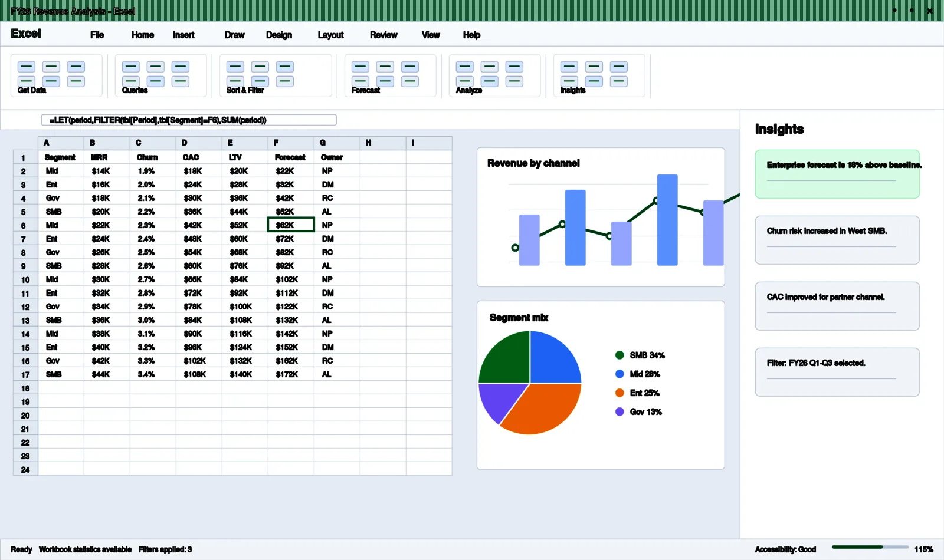
Task: Click the Insights ribbon group label
Action: pos(572,90)
